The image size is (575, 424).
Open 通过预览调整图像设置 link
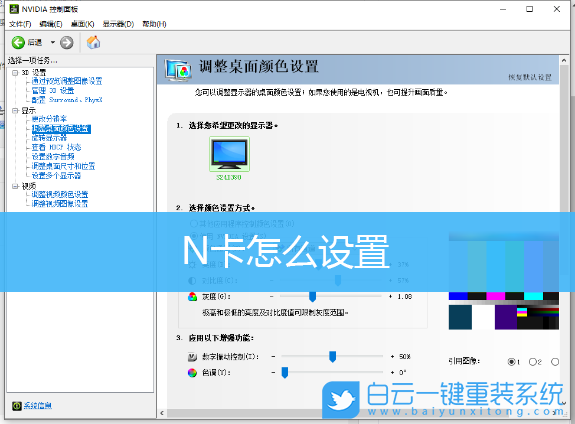coord(67,81)
